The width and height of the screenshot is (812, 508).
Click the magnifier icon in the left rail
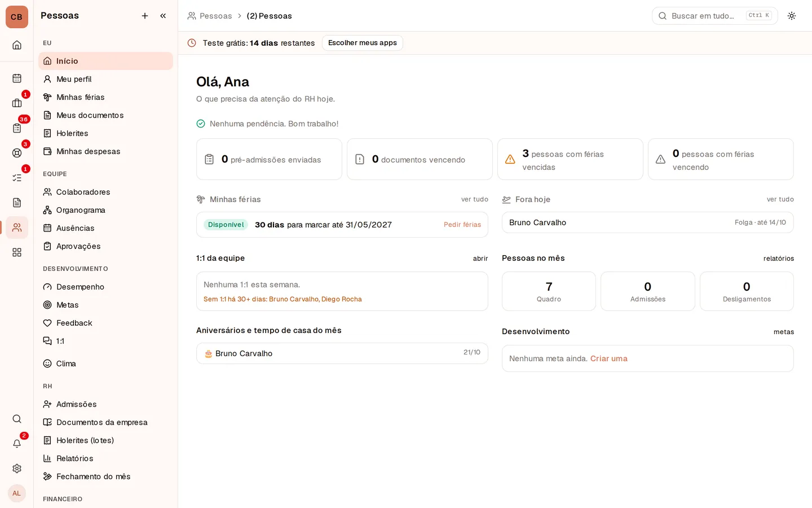(x=17, y=419)
